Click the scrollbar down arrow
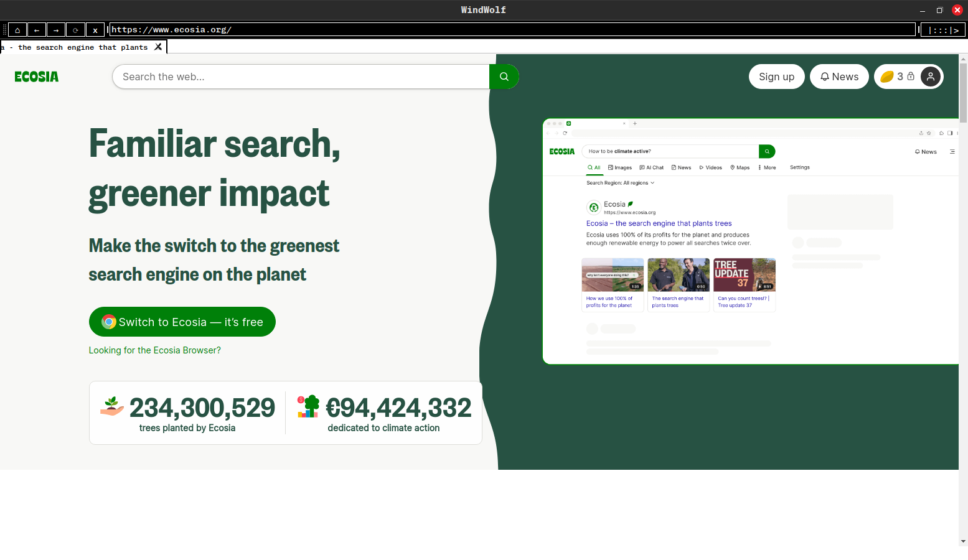 pyautogui.click(x=963, y=541)
